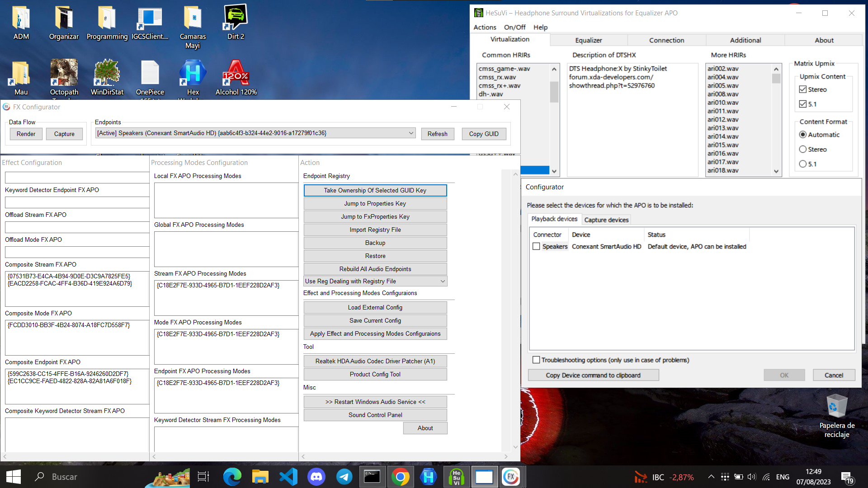Click Restart Windows Audio Service button

375,402
